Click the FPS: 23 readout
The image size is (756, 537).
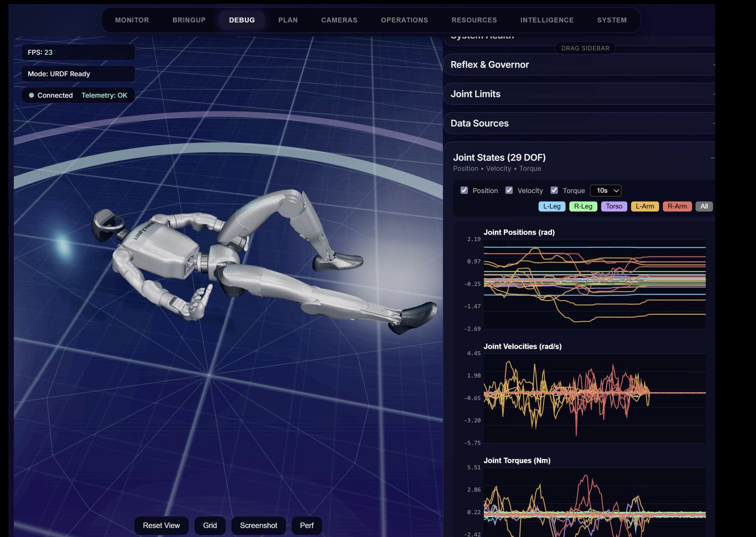pos(78,52)
